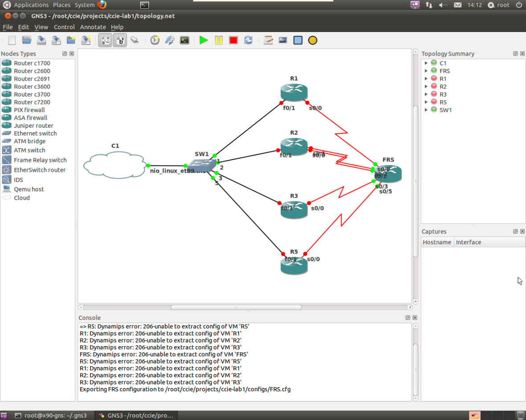The width and height of the screenshot is (526, 420).
Task: Close the Console panel
Action: [415, 317]
